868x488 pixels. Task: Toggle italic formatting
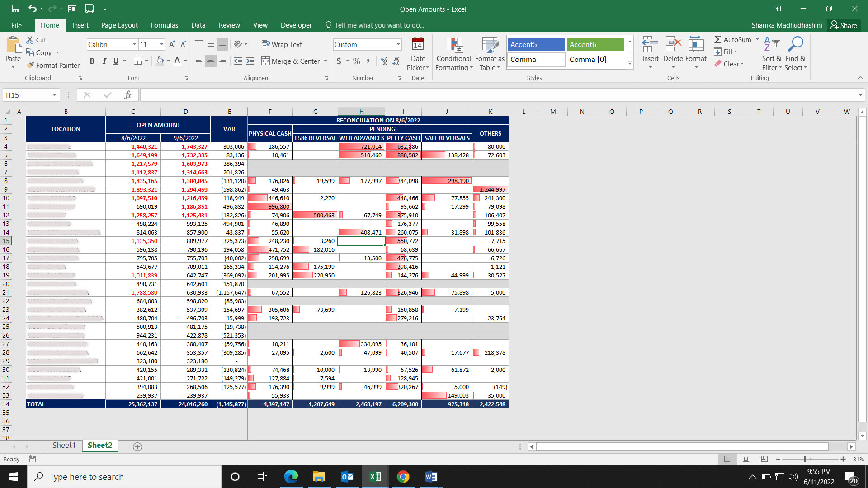coord(104,61)
